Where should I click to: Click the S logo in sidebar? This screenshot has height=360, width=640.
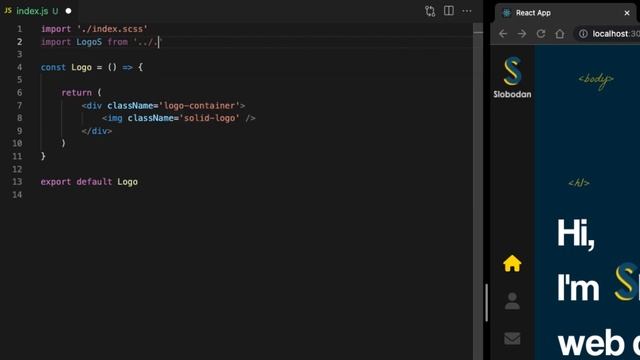click(x=512, y=71)
